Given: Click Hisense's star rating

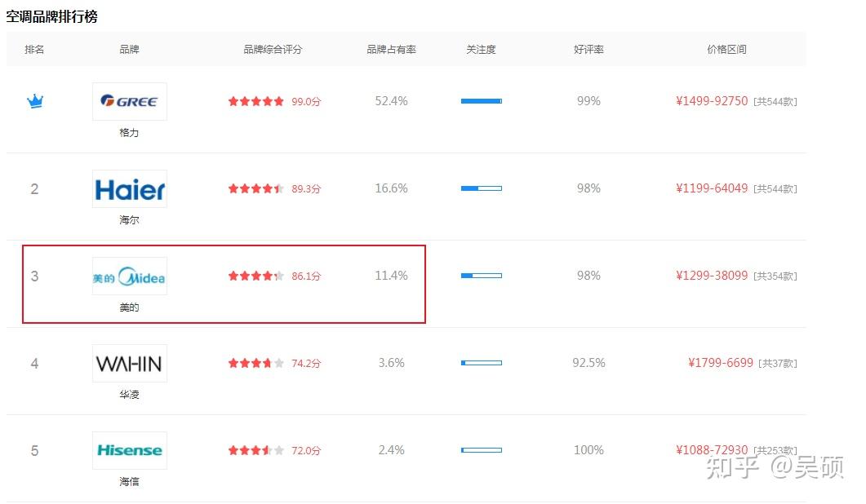Looking at the screenshot, I should (256, 450).
